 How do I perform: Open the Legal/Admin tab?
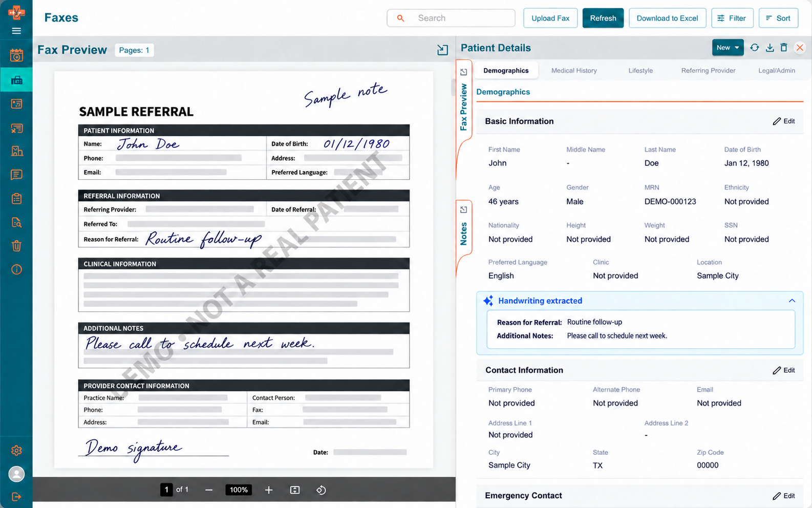pos(777,71)
